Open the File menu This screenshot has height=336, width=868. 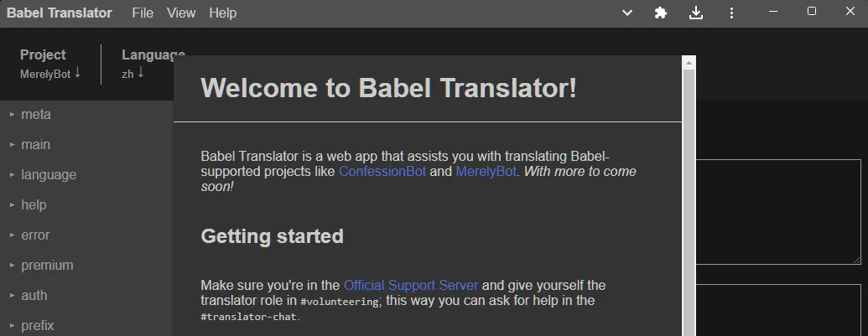point(143,13)
